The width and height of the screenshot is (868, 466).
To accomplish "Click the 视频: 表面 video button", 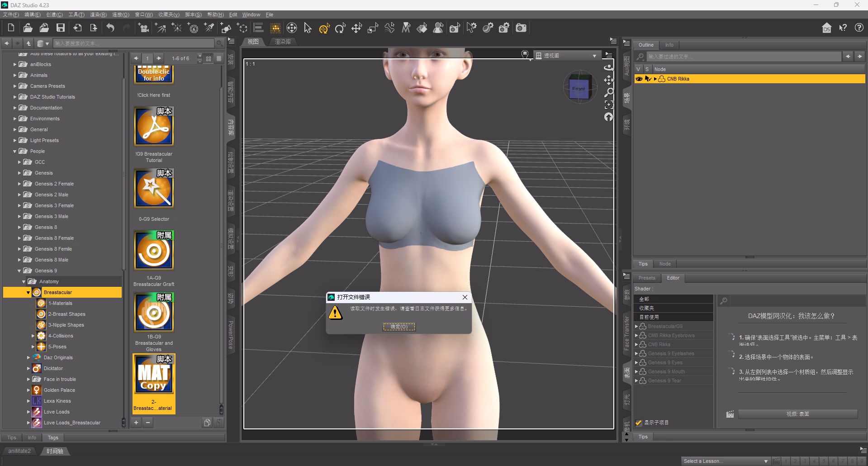I will click(x=797, y=414).
